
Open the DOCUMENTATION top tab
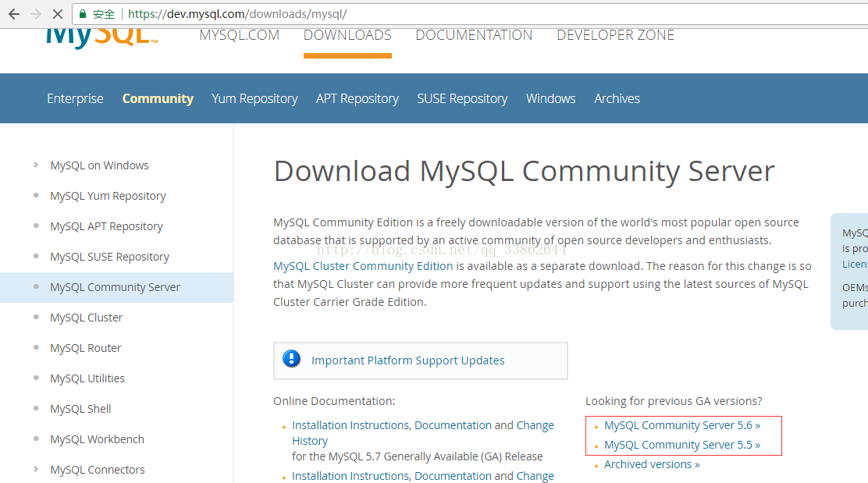[x=474, y=35]
